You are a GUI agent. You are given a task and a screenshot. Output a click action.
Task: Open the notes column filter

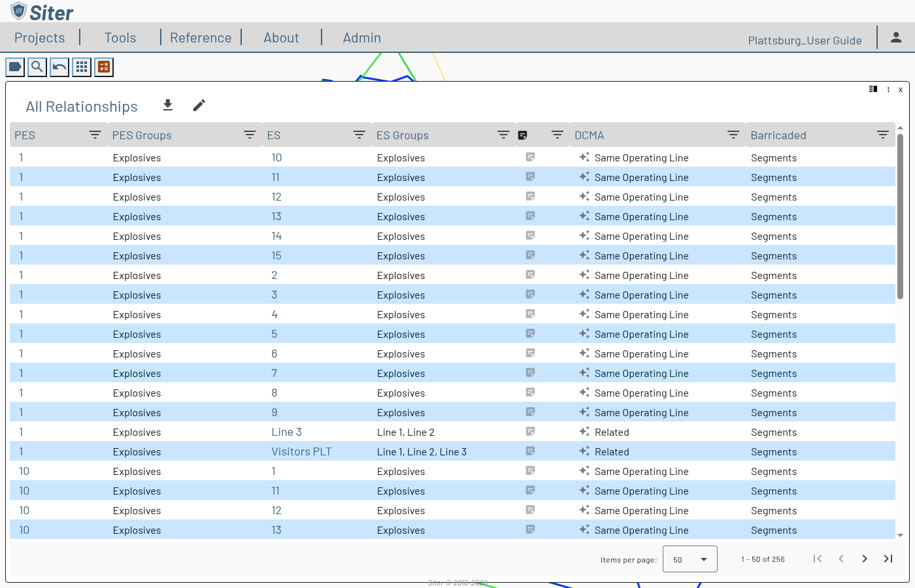click(557, 135)
